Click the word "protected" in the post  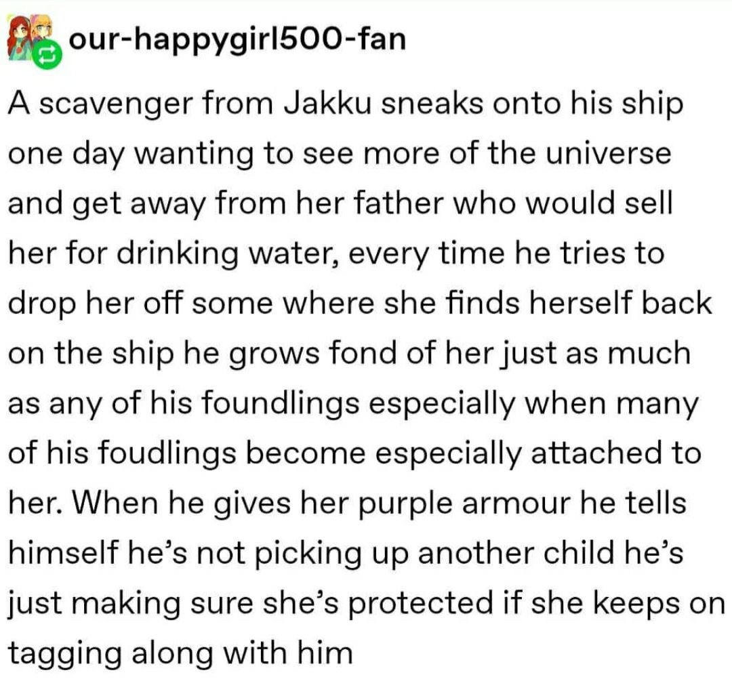point(420,604)
